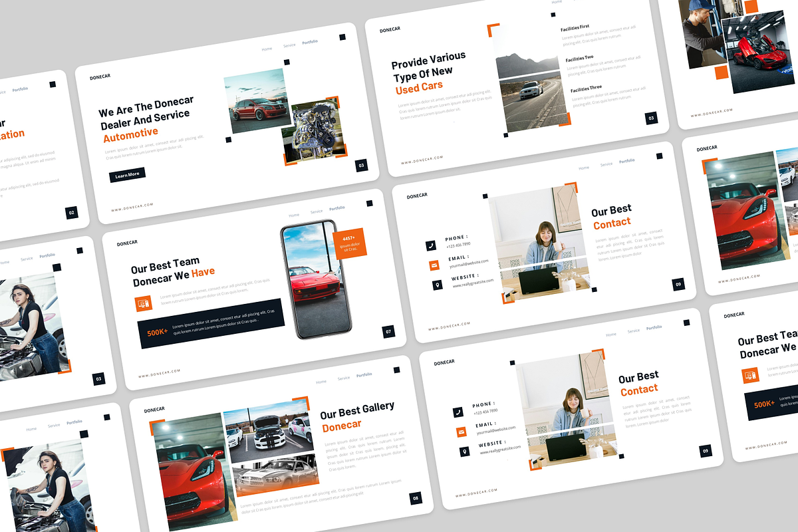798x532 pixels.
Task: Click the orange presentation icon on the Best Team slide
Action: 142,304
